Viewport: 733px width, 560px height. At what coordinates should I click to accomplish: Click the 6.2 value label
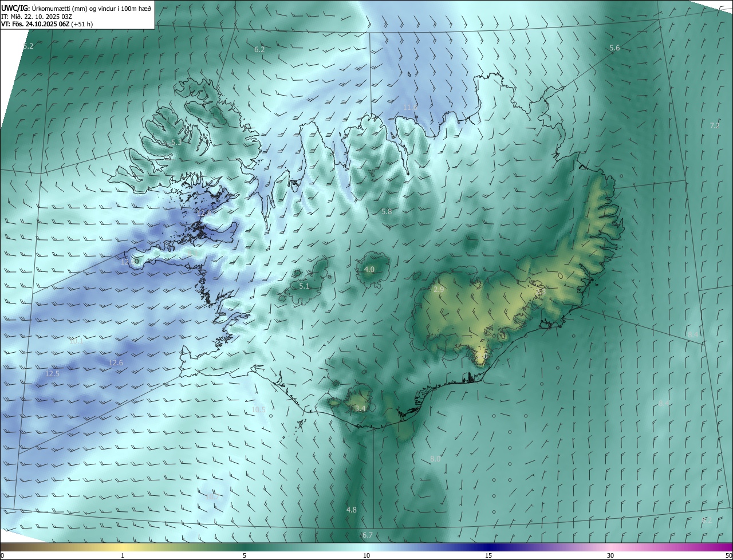pos(259,50)
